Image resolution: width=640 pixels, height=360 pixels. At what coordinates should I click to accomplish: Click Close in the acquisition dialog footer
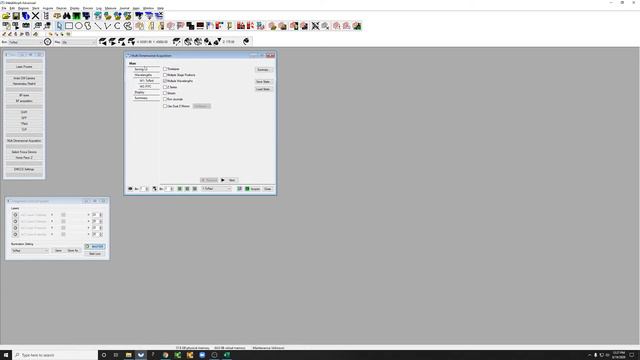[268, 189]
